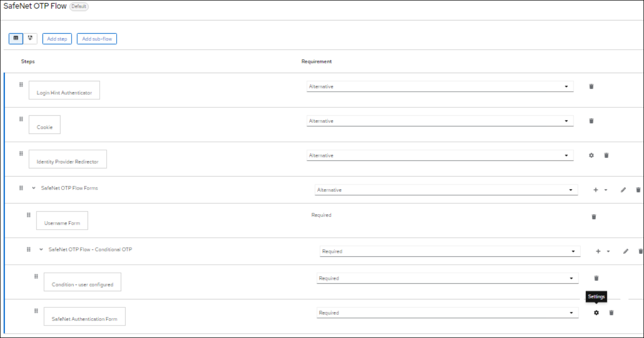Delete the Cookie step

pyautogui.click(x=591, y=121)
